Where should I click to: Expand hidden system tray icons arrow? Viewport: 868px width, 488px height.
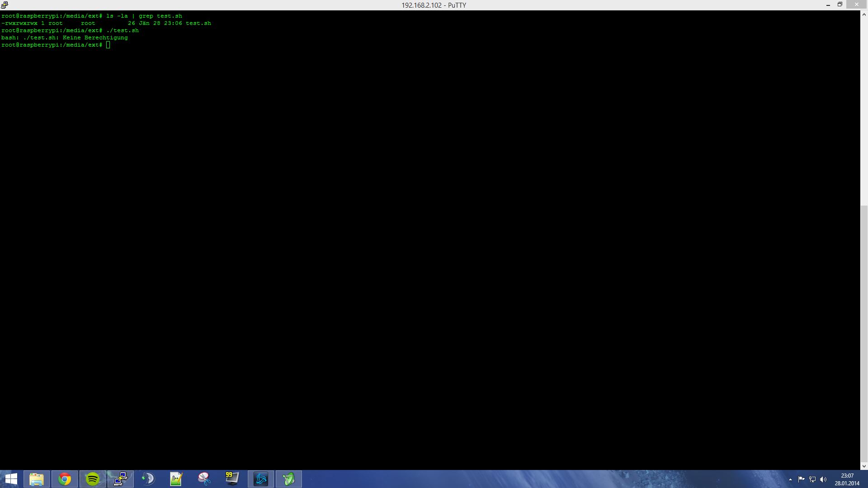point(790,479)
